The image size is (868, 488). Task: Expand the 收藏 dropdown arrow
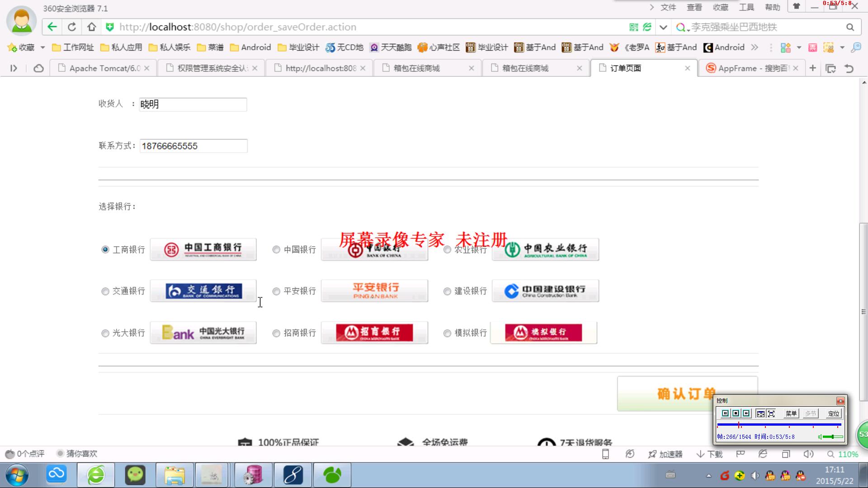pyautogui.click(x=42, y=47)
